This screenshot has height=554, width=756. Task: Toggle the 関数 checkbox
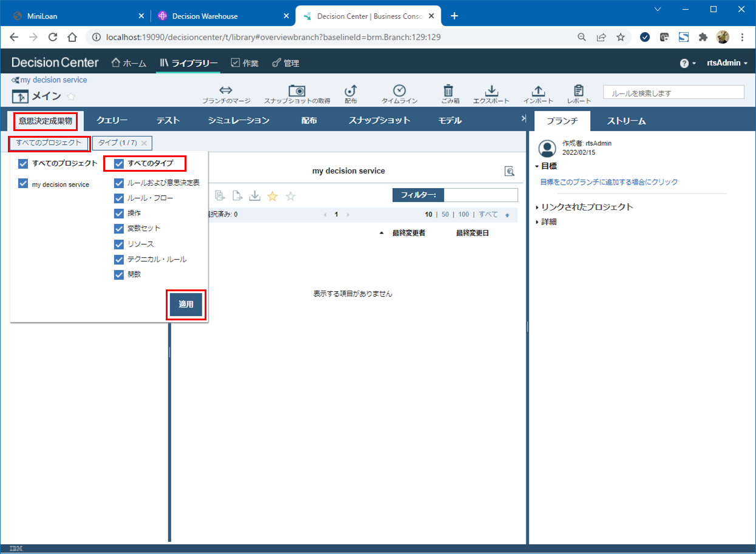(119, 274)
